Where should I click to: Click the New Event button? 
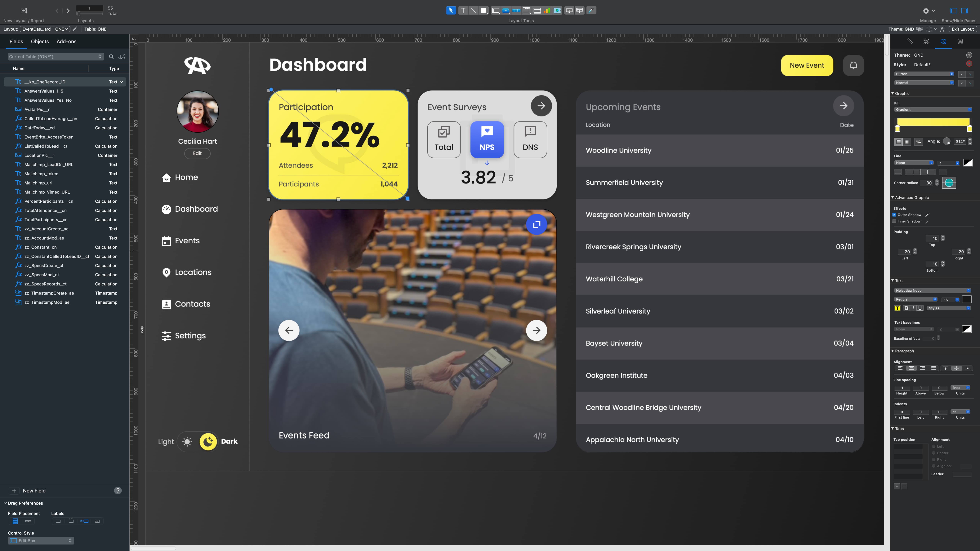[x=807, y=65]
